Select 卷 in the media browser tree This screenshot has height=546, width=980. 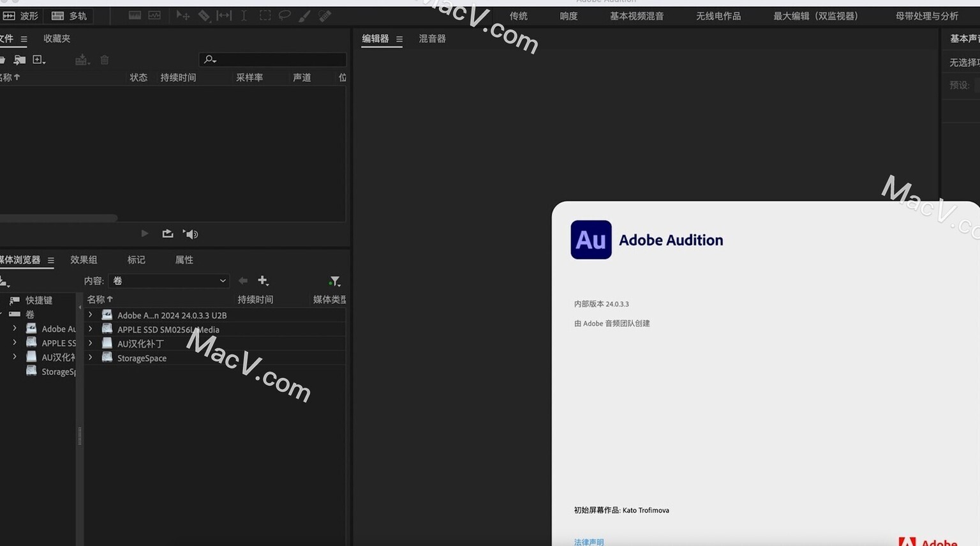point(30,314)
